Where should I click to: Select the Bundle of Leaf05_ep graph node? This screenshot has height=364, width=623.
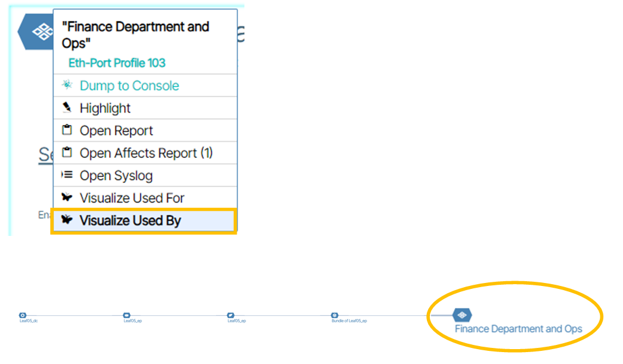point(335,315)
